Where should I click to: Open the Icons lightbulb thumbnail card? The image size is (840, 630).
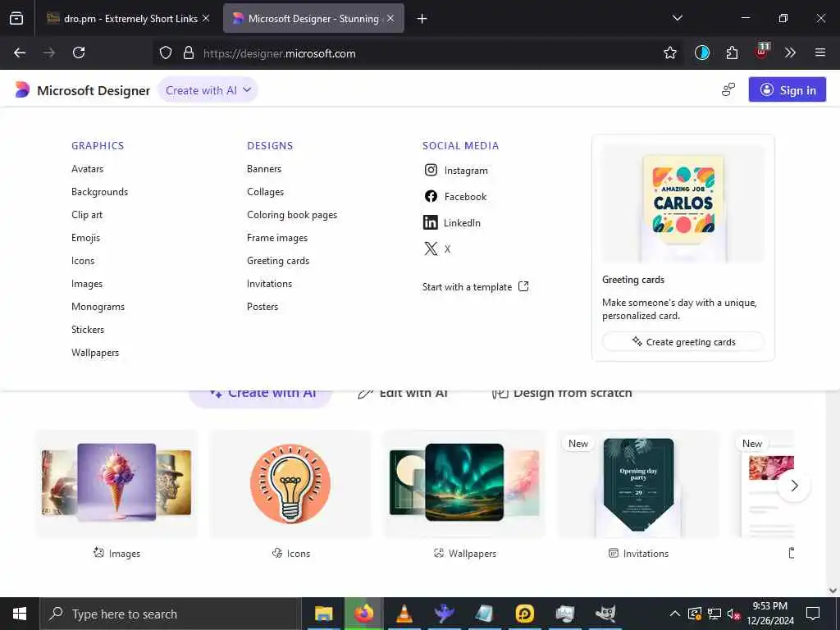coord(290,483)
